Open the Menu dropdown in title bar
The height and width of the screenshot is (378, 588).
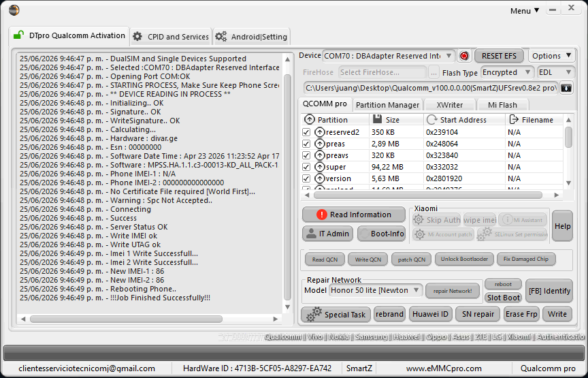coord(525,10)
